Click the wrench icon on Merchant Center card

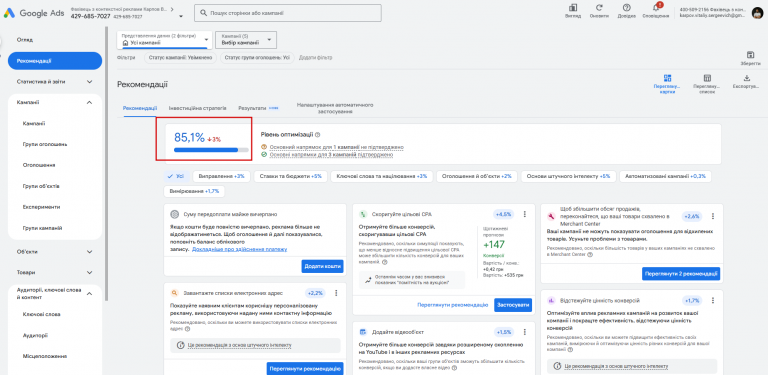(551, 215)
